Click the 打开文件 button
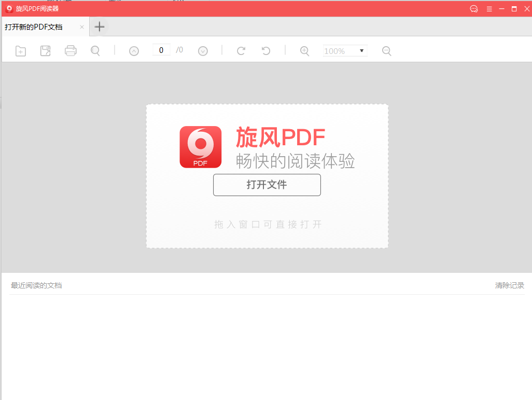Screen dimensions: 532x400 (x=267, y=185)
